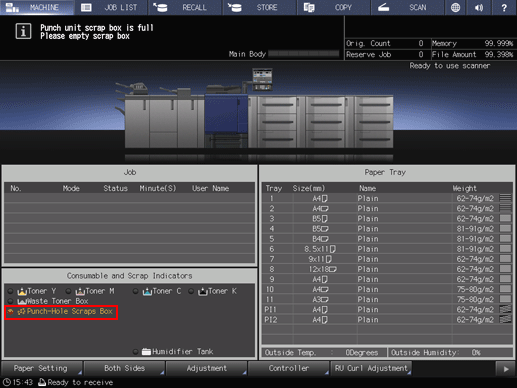The width and height of the screenshot is (517, 388).
Task: Open the SCAN tab
Action: (x=408, y=7)
